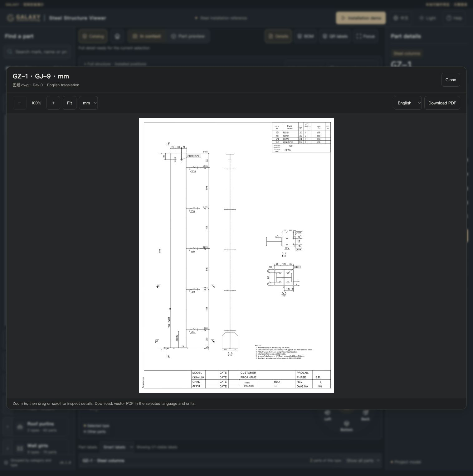Viewport: 473px width, 476px height.
Task: Click the Help button in the top bar
Action: (x=454, y=18)
